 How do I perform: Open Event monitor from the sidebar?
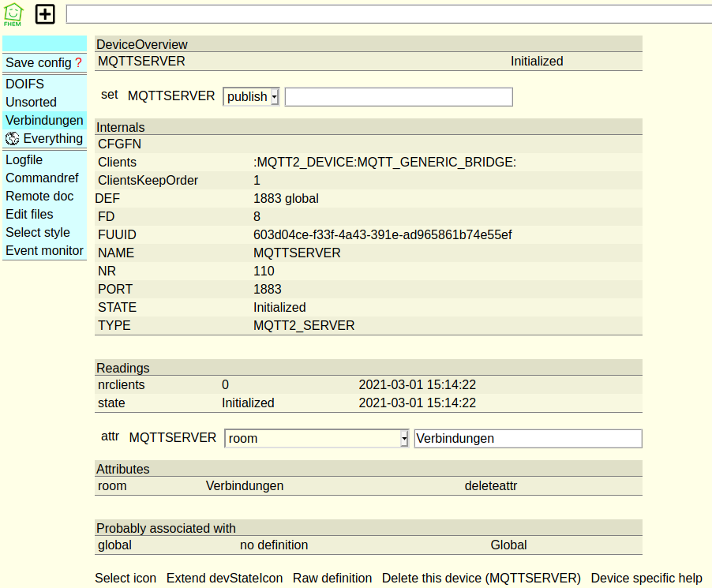pos(44,250)
